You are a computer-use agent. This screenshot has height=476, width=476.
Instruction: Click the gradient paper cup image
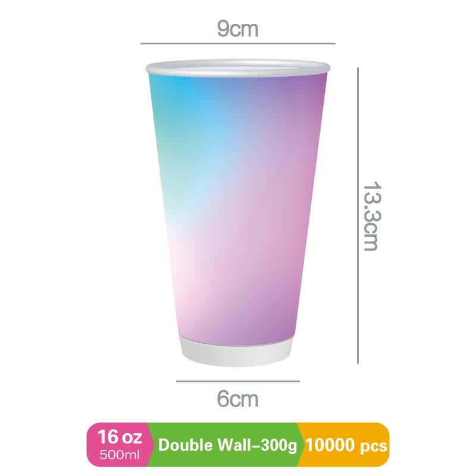tap(237, 213)
